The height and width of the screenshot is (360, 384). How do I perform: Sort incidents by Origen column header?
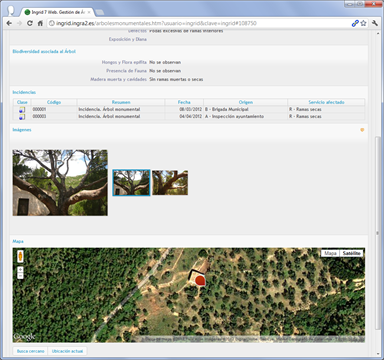click(x=246, y=102)
